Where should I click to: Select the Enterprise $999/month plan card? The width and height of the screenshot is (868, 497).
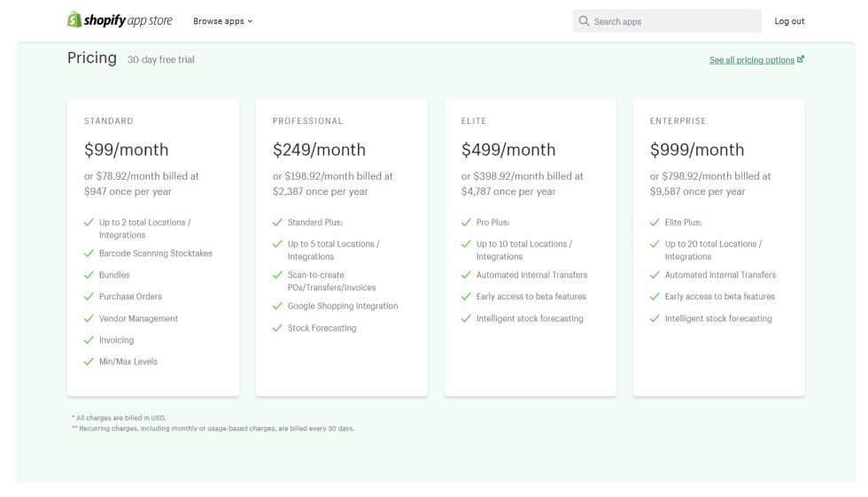tap(719, 247)
